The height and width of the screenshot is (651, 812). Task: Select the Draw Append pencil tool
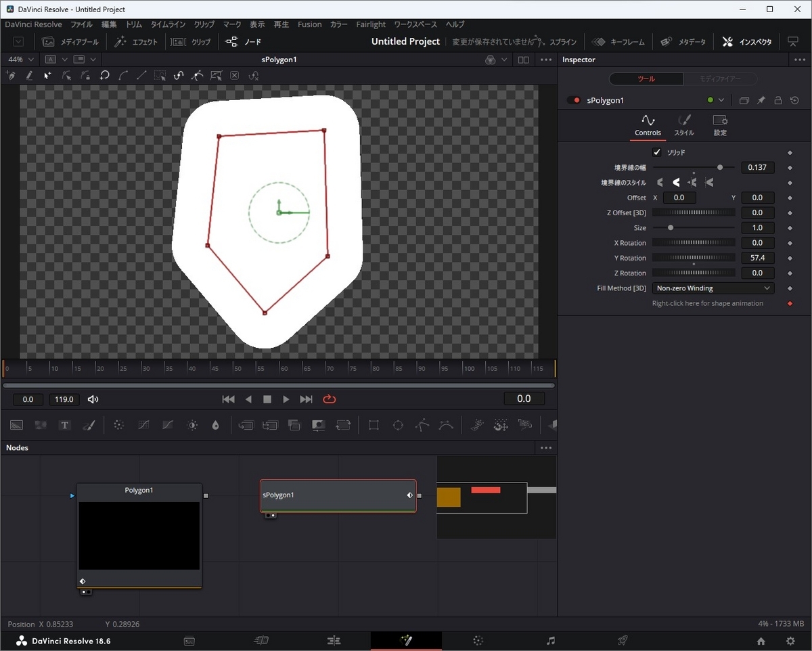(x=29, y=76)
